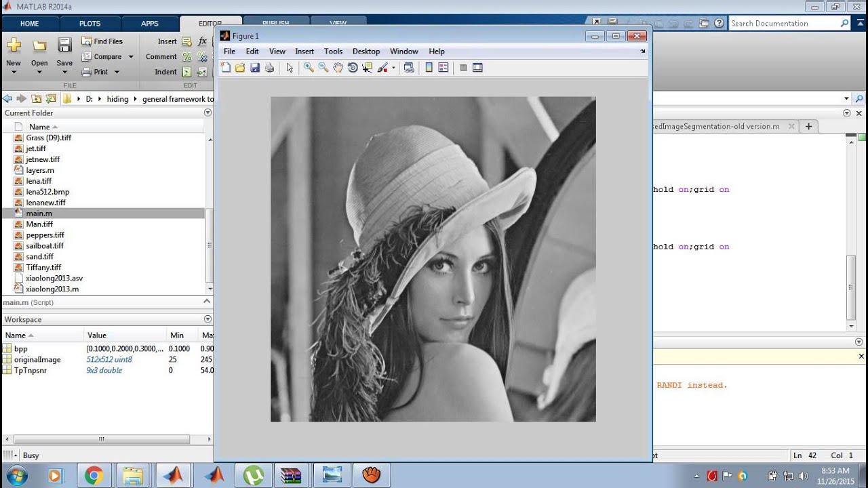
Task: Select peppers.tiff in Current Folder
Action: click(x=45, y=235)
